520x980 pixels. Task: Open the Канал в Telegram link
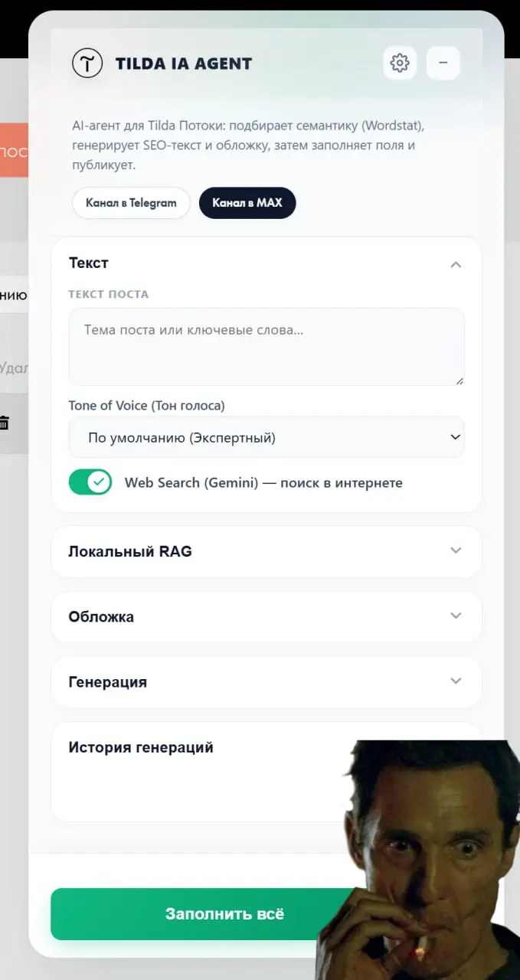tap(130, 203)
